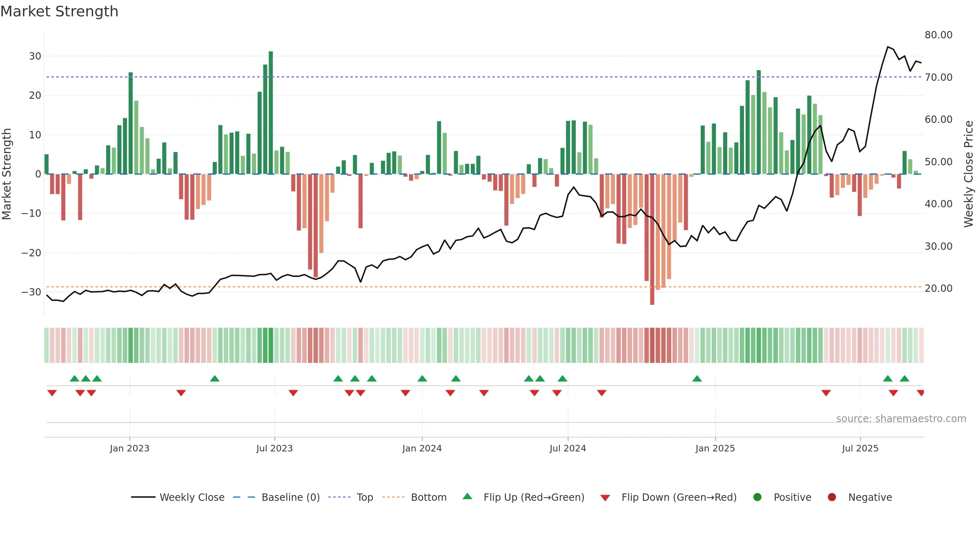
Task: Click the 70.00 right-axis tick label
Action: click(938, 78)
